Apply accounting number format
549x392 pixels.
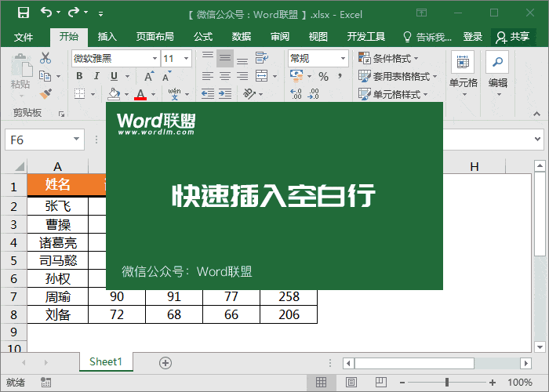point(296,75)
